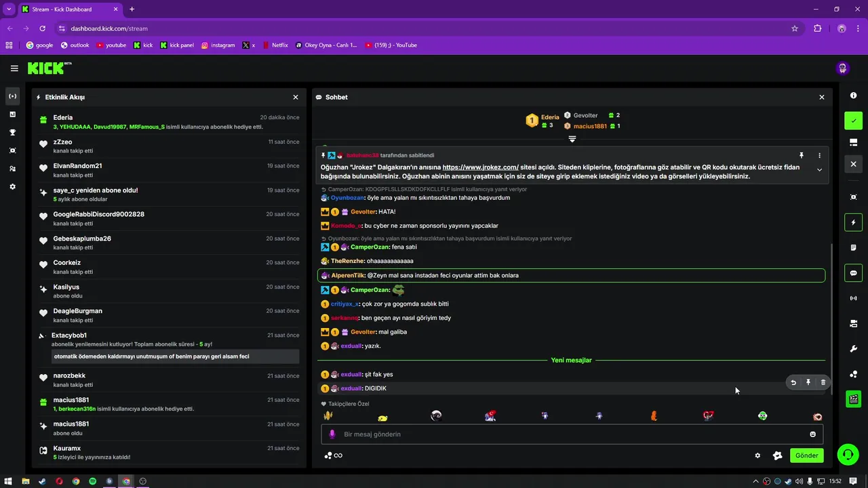Click the info icon in right sidebar
The image size is (868, 488).
(x=854, y=96)
